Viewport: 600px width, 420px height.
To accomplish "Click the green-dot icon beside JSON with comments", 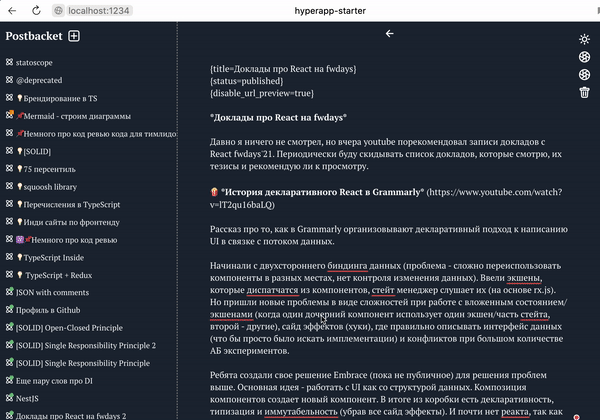I will coord(10,292).
